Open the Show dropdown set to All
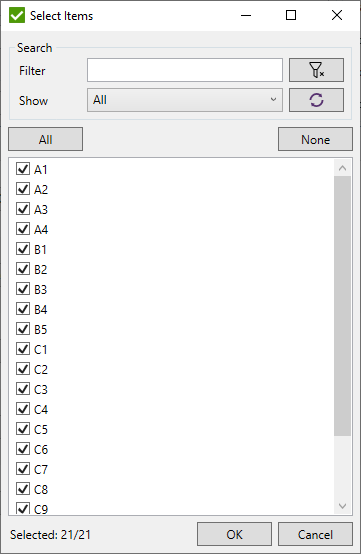361x554 pixels. click(x=185, y=100)
